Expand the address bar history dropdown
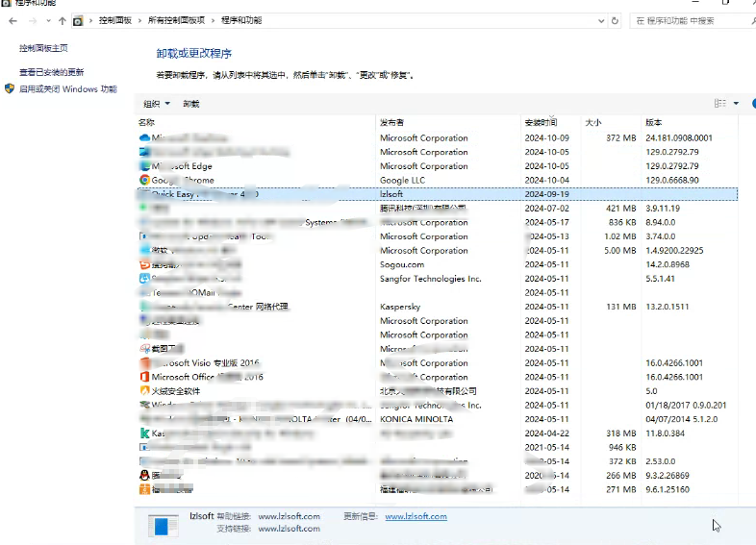The height and width of the screenshot is (545, 756). (x=600, y=20)
